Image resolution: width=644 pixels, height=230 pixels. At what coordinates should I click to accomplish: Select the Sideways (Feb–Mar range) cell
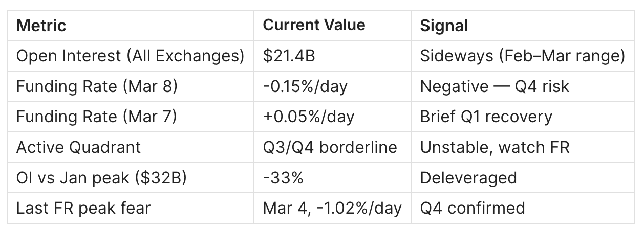pyautogui.click(x=522, y=56)
